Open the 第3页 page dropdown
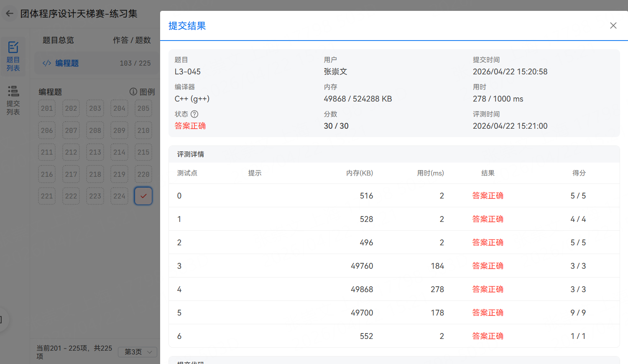The width and height of the screenshot is (628, 364). 137,352
